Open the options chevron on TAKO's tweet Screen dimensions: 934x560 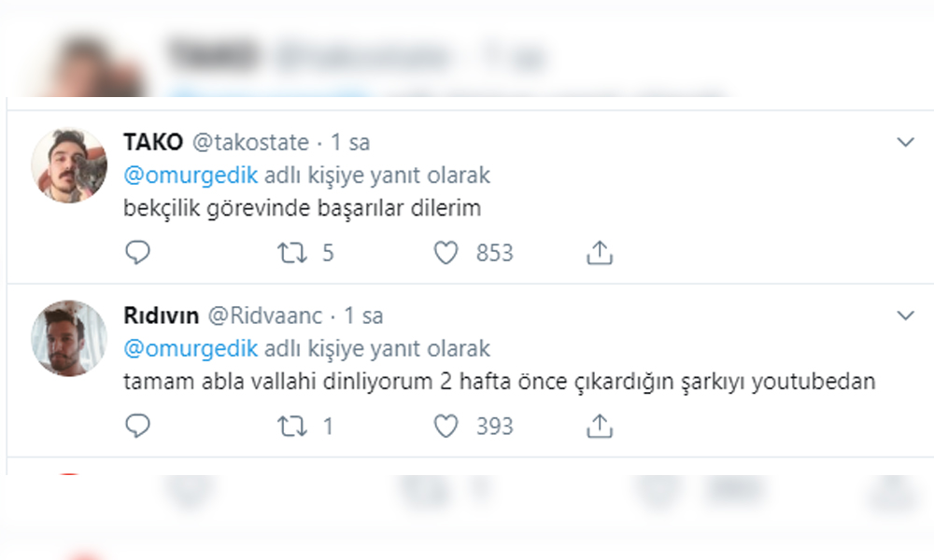pos(905,143)
